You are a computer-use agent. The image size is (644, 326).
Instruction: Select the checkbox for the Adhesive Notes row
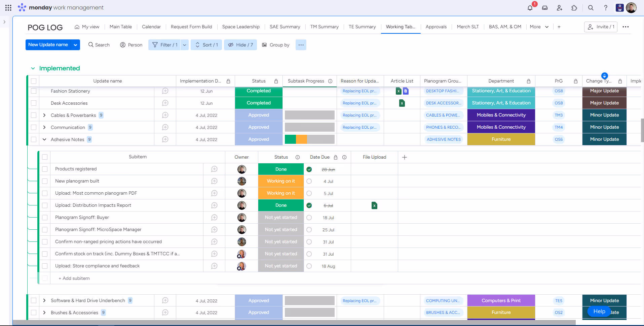(x=34, y=139)
